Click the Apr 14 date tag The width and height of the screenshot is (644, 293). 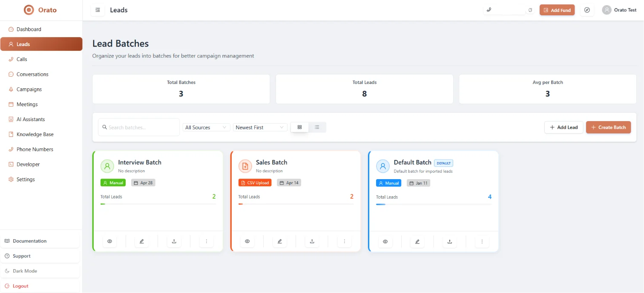pos(289,183)
